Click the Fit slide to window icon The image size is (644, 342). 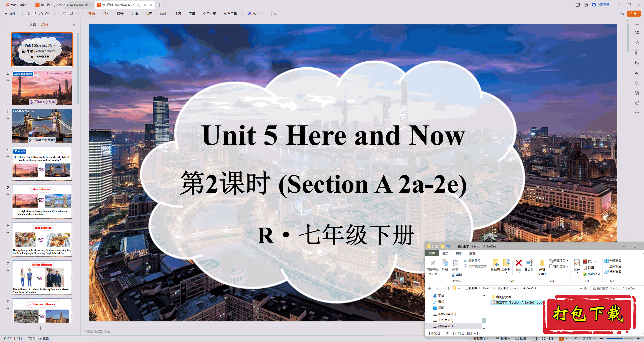tap(576, 338)
